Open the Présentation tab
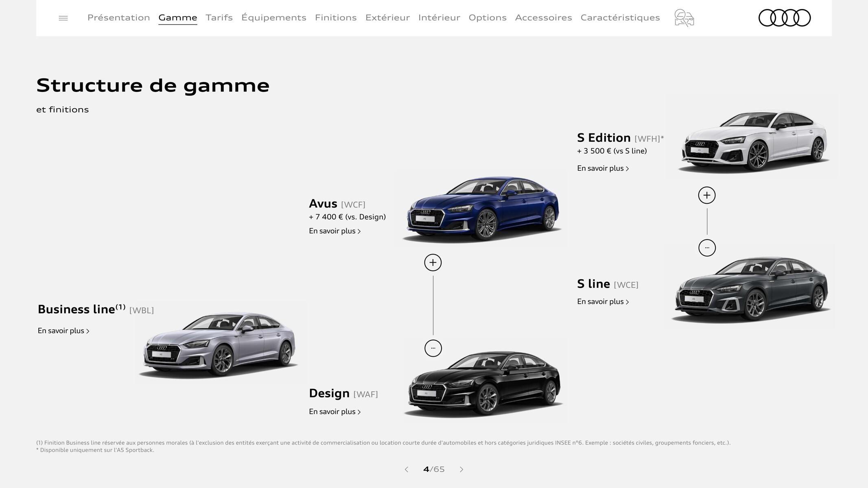The height and width of the screenshot is (488, 868). (x=119, y=17)
